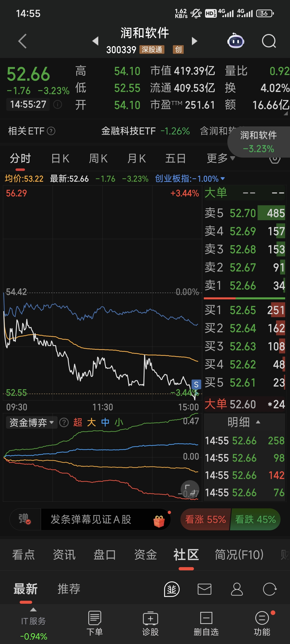Open the community post icon in toolbar
The height and width of the screenshot is (644, 290).
click(172, 589)
